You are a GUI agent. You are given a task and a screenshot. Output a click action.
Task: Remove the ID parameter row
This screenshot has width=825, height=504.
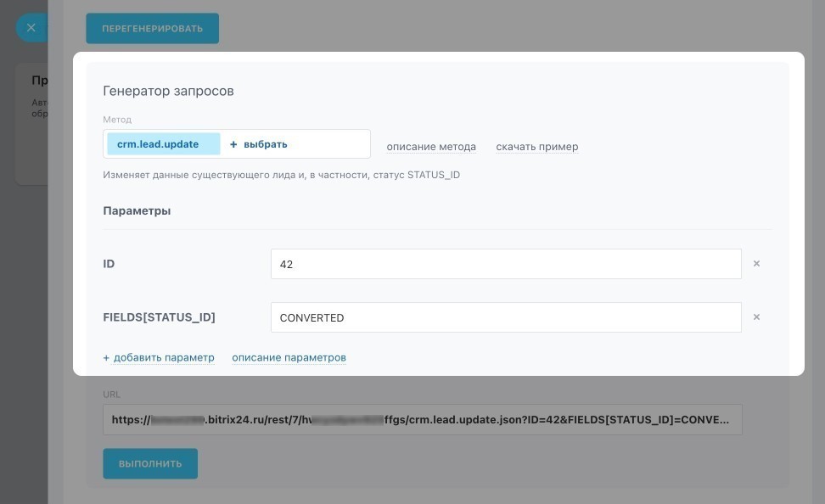click(x=756, y=264)
